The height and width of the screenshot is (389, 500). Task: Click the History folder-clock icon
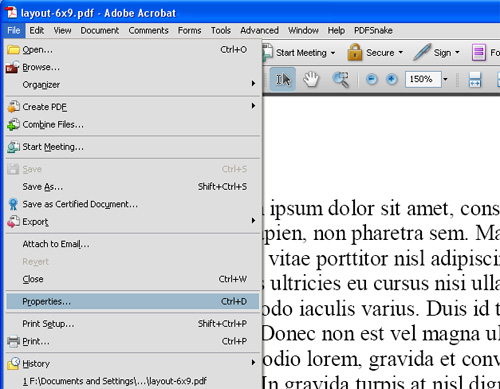pos(13,363)
